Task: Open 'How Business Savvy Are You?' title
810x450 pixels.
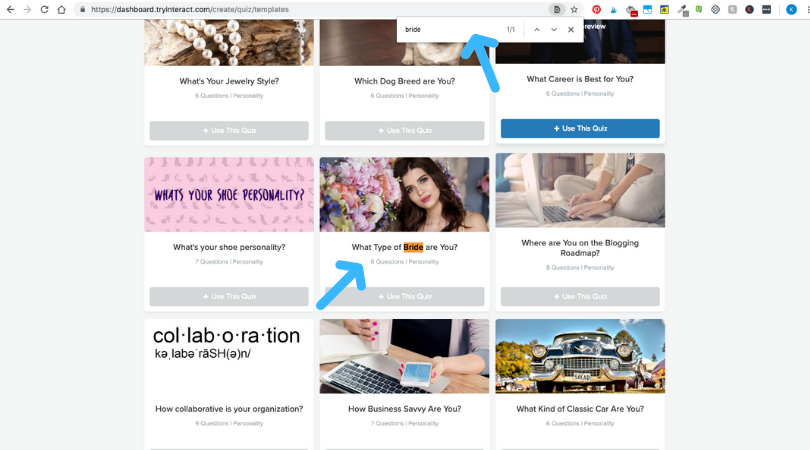Action: pyautogui.click(x=404, y=409)
